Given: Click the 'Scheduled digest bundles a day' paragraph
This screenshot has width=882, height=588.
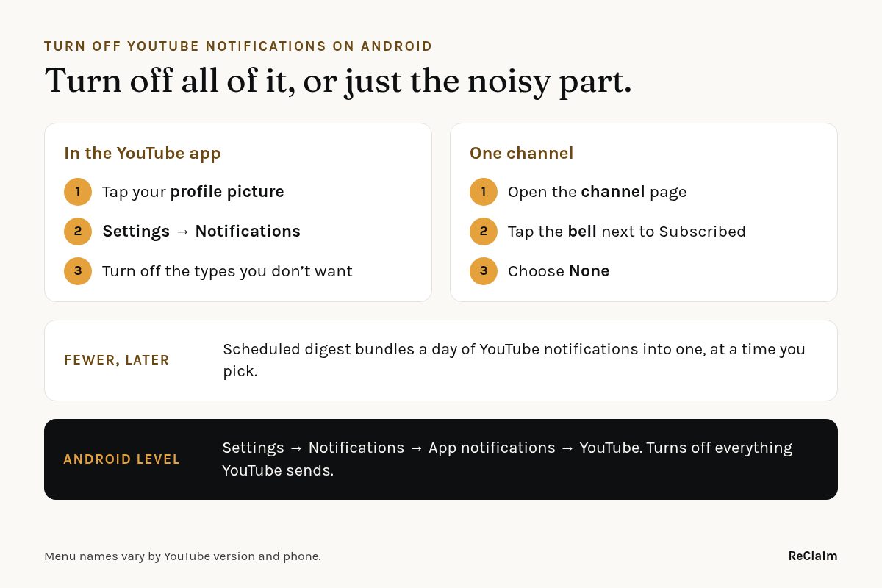Looking at the screenshot, I should pyautogui.click(x=514, y=360).
